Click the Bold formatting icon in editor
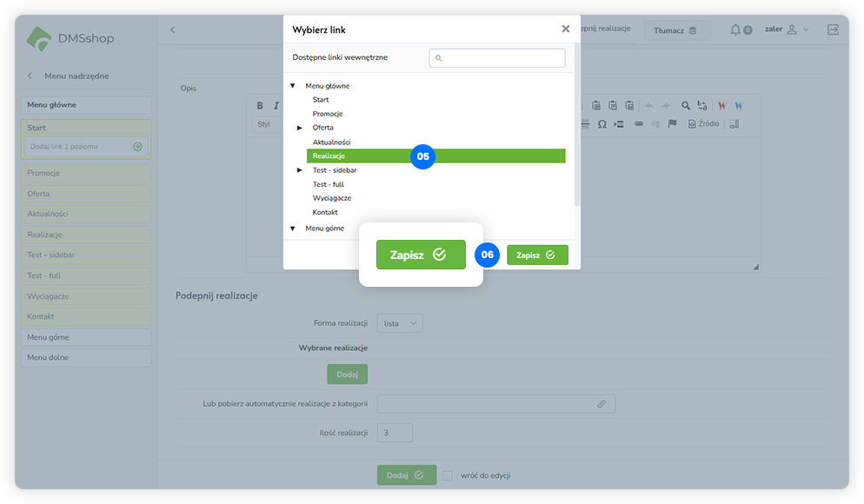 click(x=260, y=106)
